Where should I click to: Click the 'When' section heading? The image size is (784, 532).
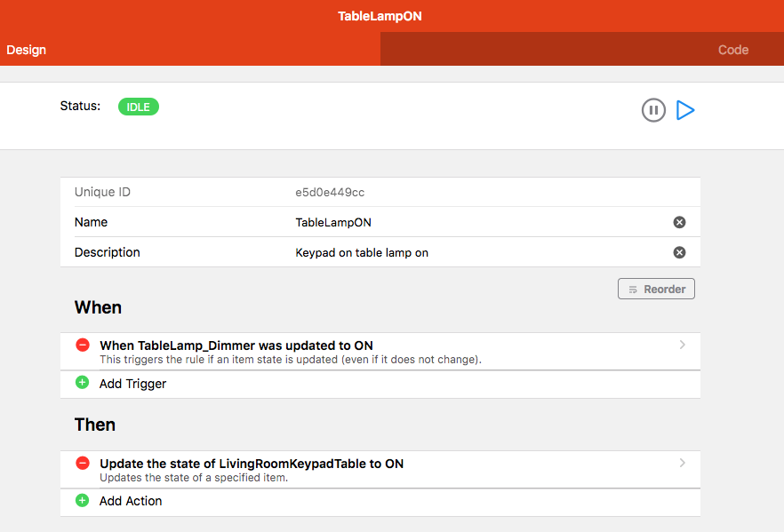[98, 307]
